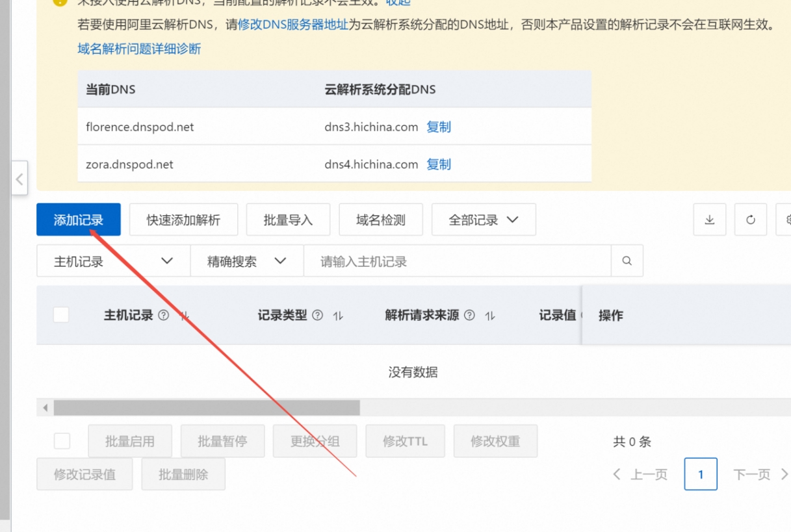
Task: Click the horizontal table scrollbar thumb
Action: pyautogui.click(x=207, y=408)
